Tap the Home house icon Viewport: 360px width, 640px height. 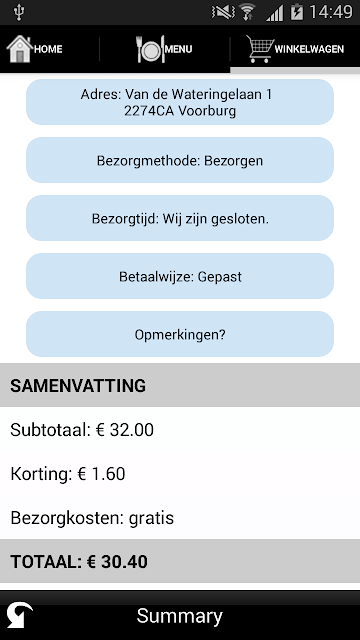click(19, 49)
